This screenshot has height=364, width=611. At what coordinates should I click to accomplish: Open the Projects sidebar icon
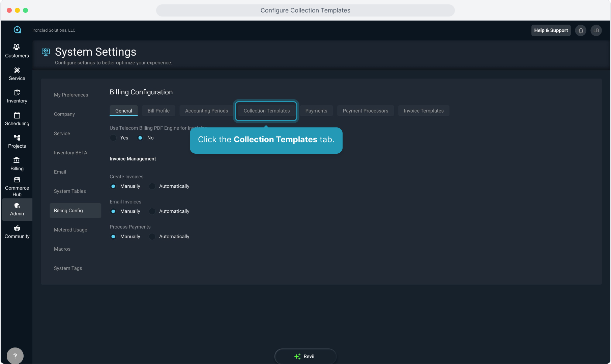coord(17,138)
